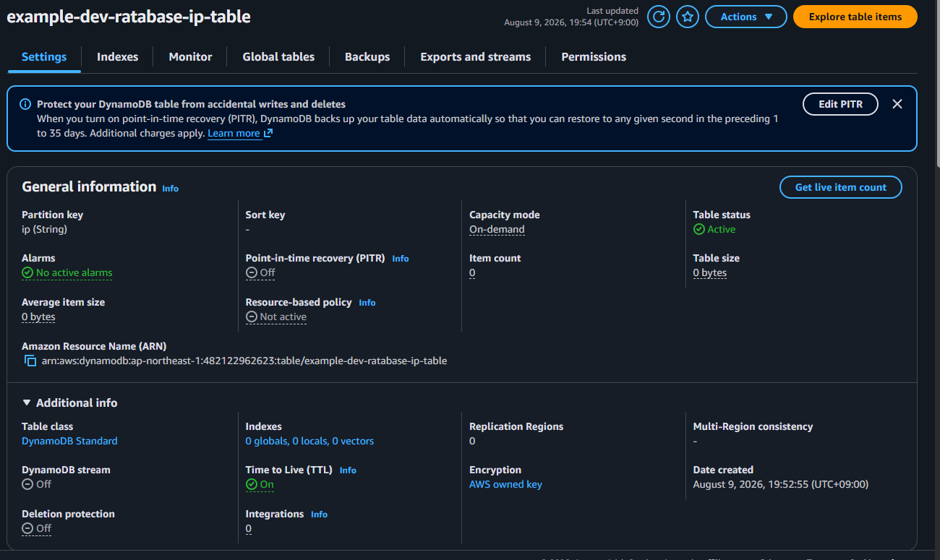The image size is (940, 560).
Task: Click the No active alarms link
Action: (x=67, y=272)
